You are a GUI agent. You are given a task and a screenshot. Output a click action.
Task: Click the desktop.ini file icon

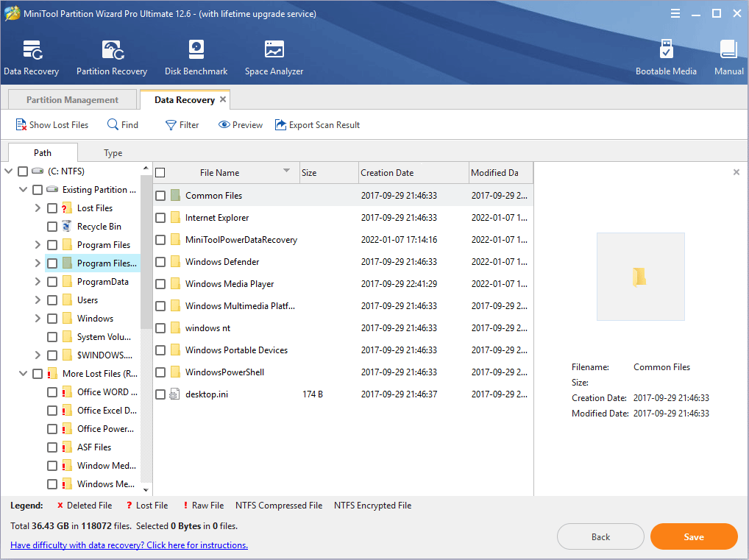pos(175,394)
